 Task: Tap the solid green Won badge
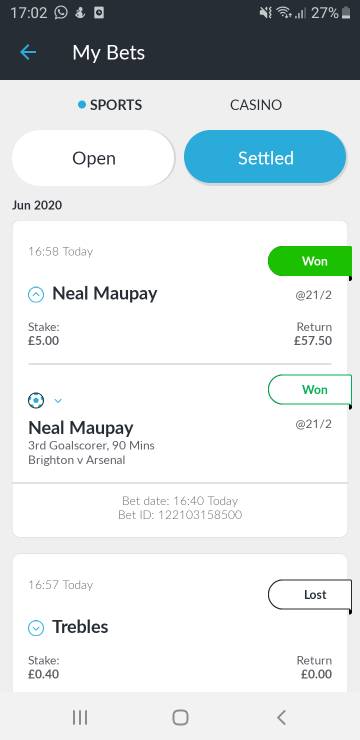(x=310, y=261)
